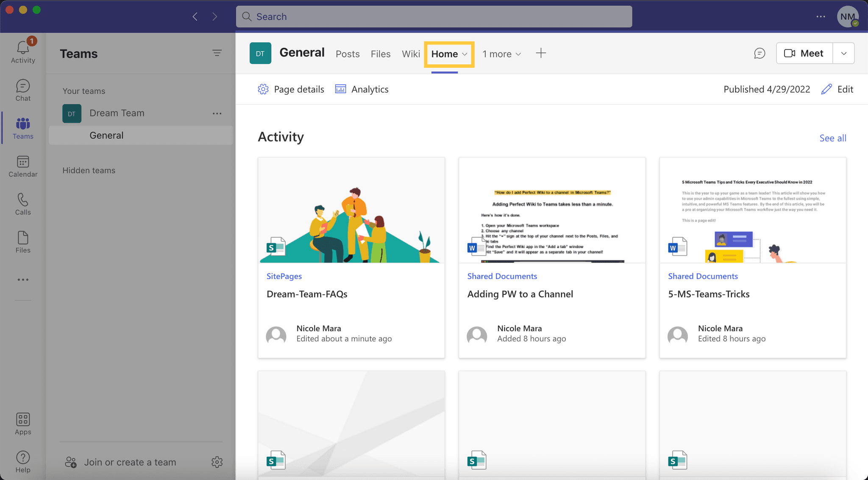The image size is (868, 480).
Task: Click inside the Search bar
Action: pos(433,16)
